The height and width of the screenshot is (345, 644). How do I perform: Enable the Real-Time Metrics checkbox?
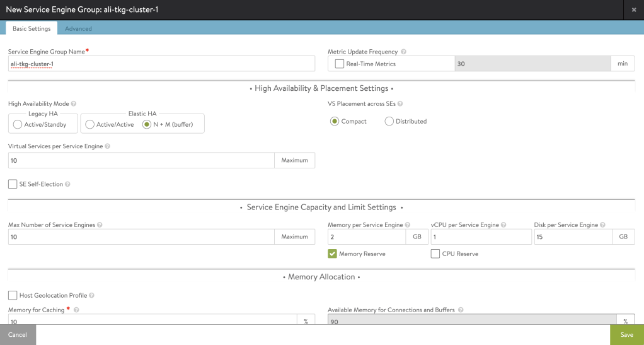coord(340,64)
